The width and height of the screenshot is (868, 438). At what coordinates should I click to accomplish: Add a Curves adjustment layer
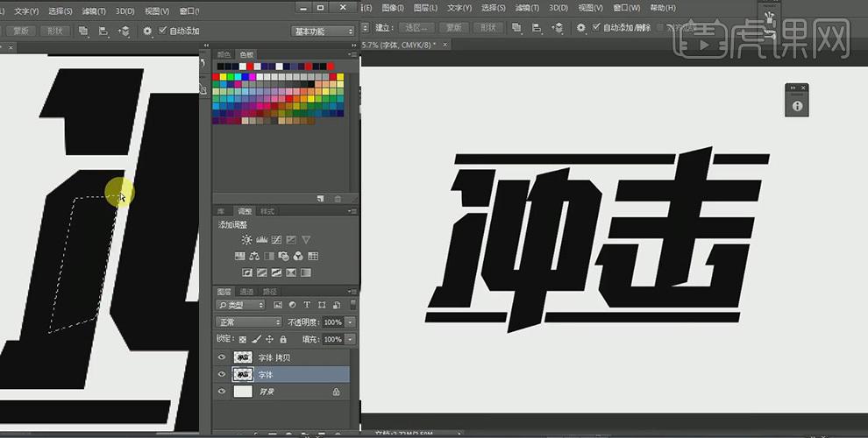tap(277, 240)
